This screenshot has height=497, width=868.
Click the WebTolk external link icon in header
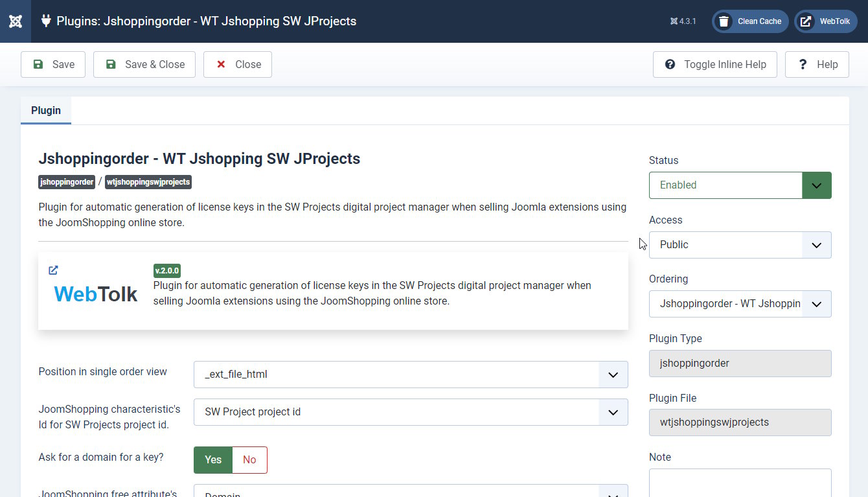pyautogui.click(x=806, y=21)
